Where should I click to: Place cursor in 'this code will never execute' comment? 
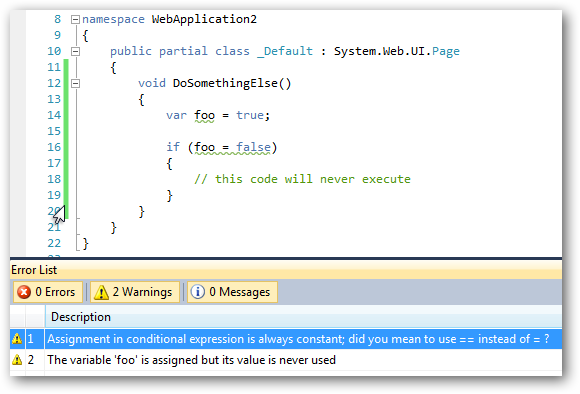pos(302,179)
